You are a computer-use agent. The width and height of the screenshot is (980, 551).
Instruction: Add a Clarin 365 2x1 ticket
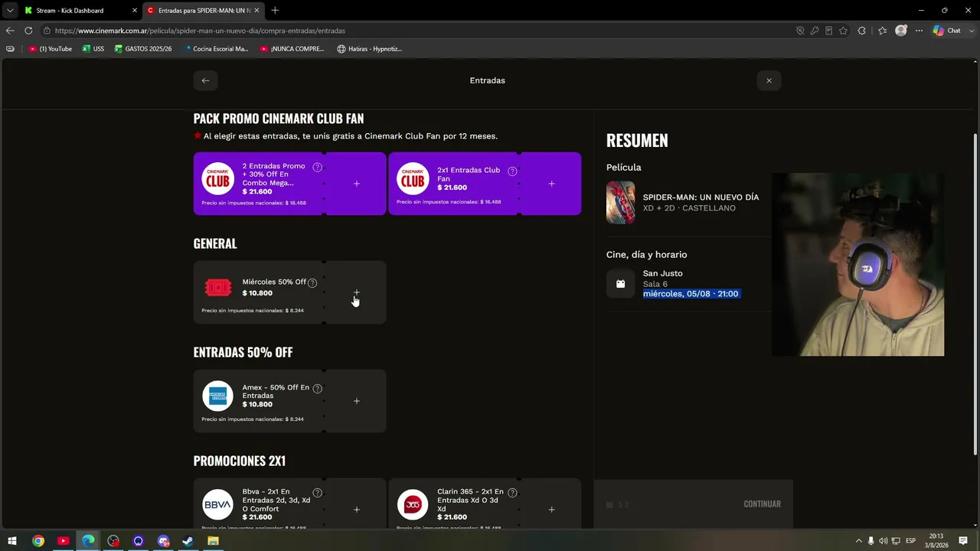pos(552,510)
